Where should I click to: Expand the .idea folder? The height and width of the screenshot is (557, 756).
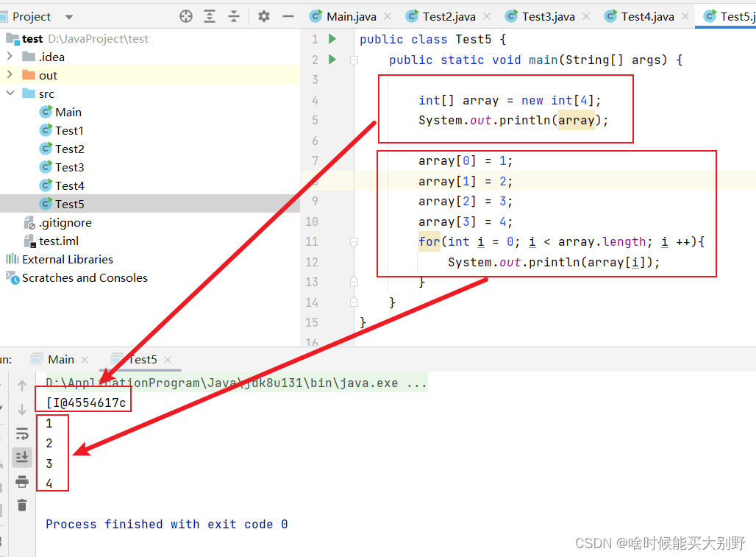(x=10, y=57)
